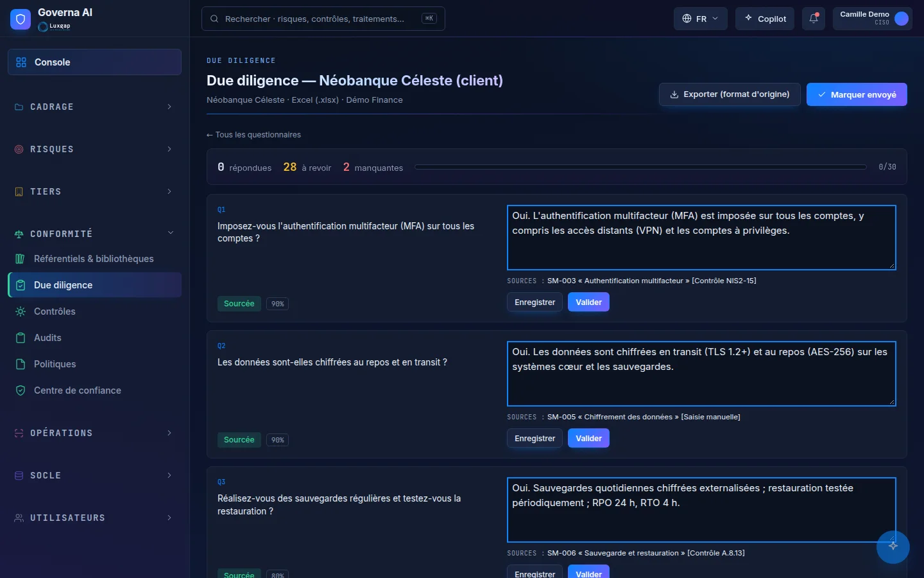This screenshot has width=924, height=578.
Task: Expand the RISQUES section chevron
Action: tap(169, 149)
